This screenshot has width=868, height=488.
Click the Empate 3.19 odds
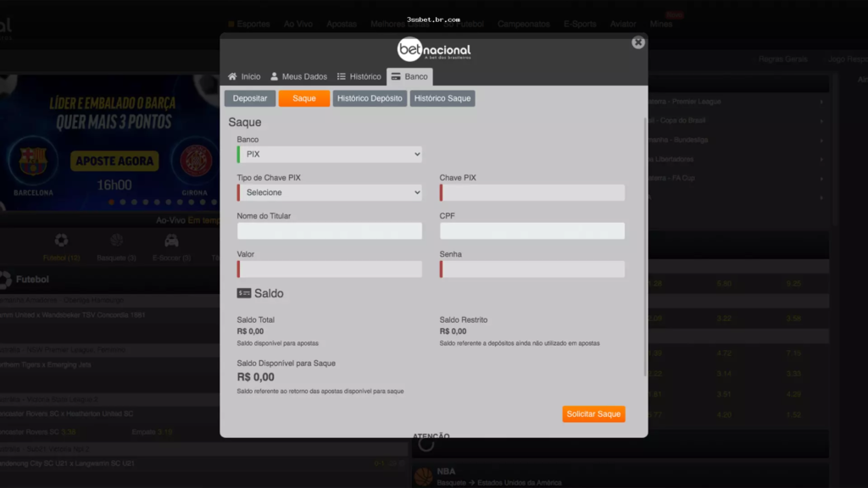(x=152, y=432)
